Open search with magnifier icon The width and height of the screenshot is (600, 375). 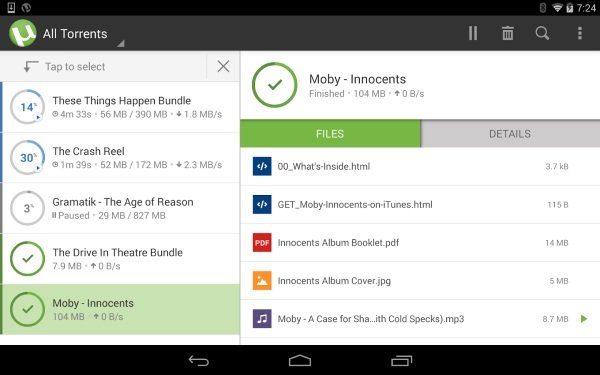coord(542,33)
